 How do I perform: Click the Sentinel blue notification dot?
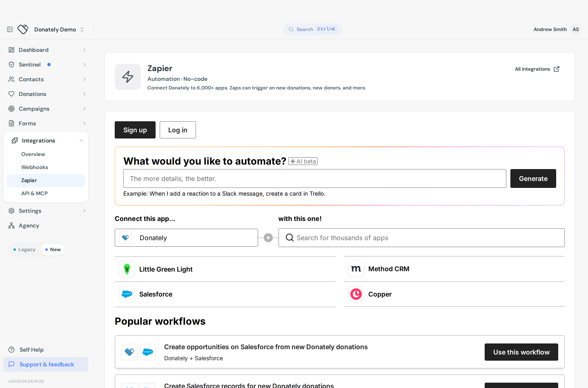[49, 65]
